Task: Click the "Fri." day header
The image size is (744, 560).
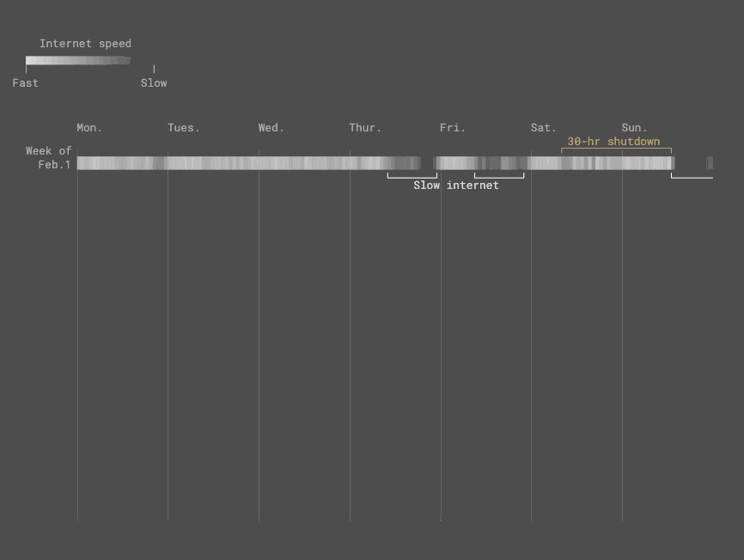Action: (x=453, y=128)
